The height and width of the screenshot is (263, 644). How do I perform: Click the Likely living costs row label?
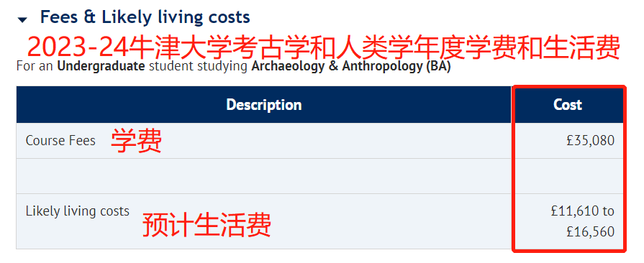point(78,211)
